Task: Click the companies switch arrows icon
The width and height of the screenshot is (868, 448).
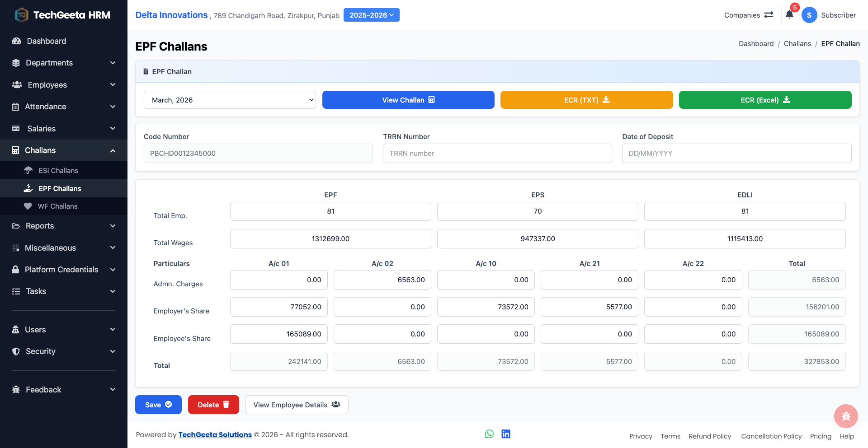Action: [769, 15]
